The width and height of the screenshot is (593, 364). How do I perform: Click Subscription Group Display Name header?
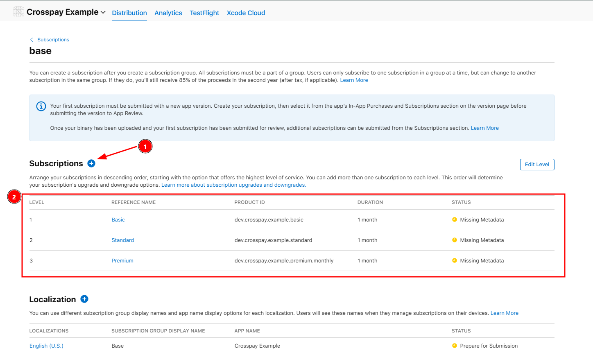tap(158, 331)
